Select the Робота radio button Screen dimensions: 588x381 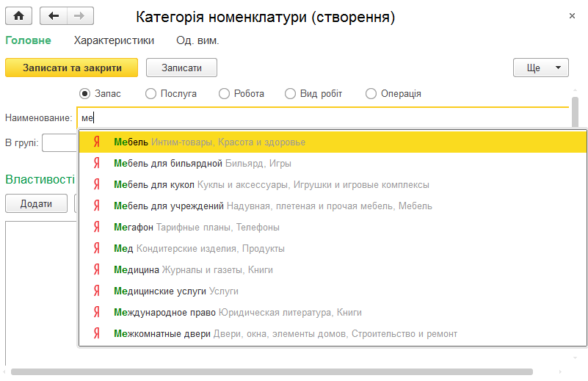click(x=224, y=93)
